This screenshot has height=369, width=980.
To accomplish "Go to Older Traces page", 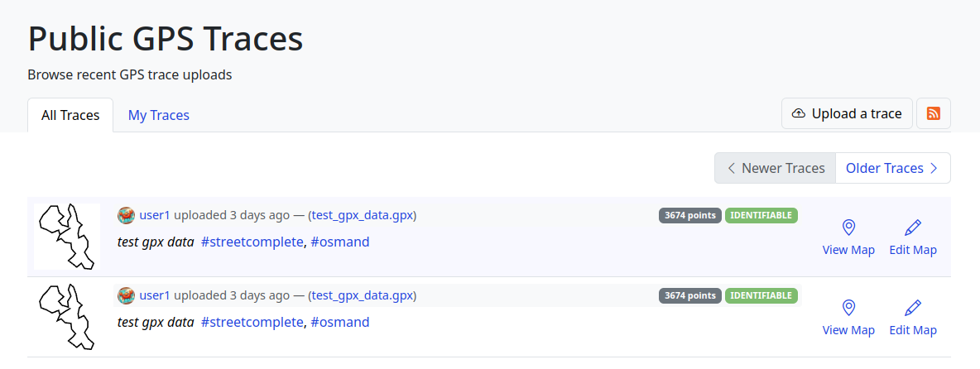I will (892, 168).
